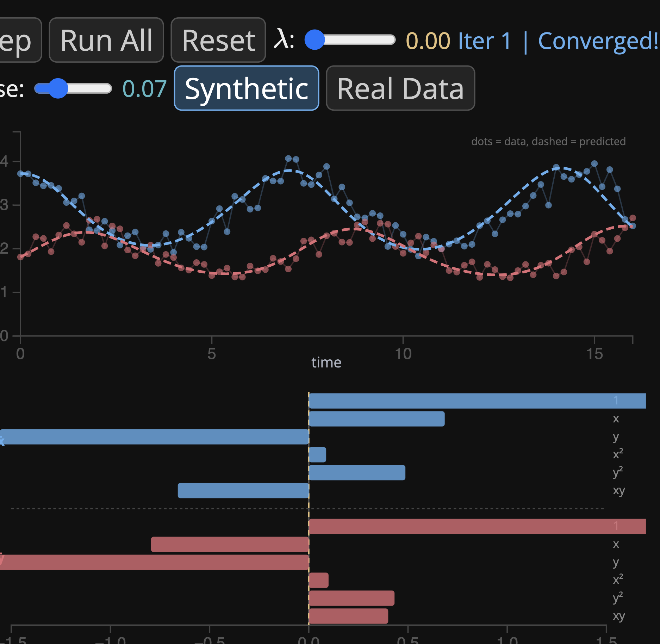Click the 0.5 tick label on coefficient axis
Screen dimensions: 660x644
[408, 640]
